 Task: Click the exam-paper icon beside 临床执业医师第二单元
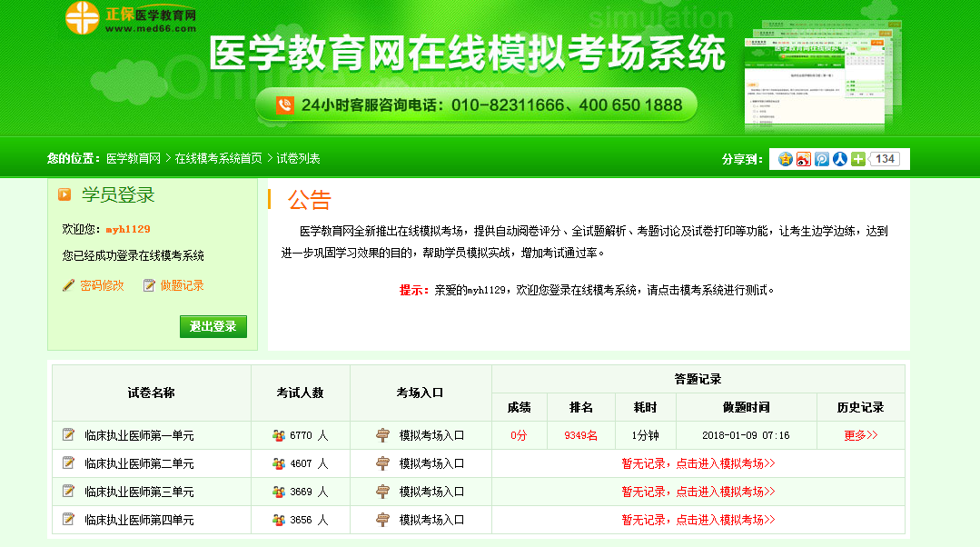67,462
